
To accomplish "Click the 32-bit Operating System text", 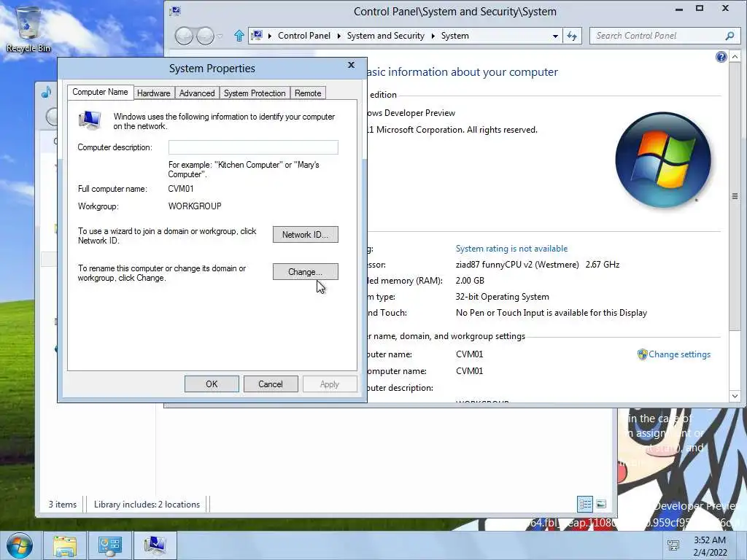I will point(502,297).
